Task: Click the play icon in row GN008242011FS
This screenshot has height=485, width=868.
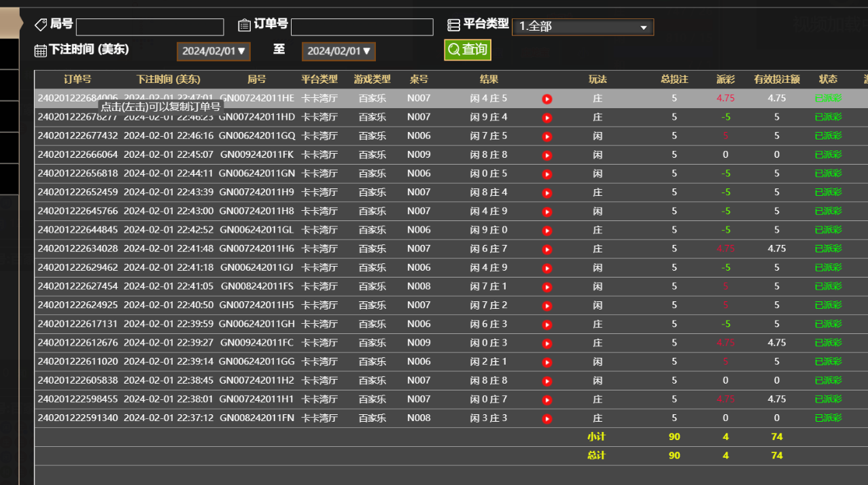Action: (x=546, y=287)
